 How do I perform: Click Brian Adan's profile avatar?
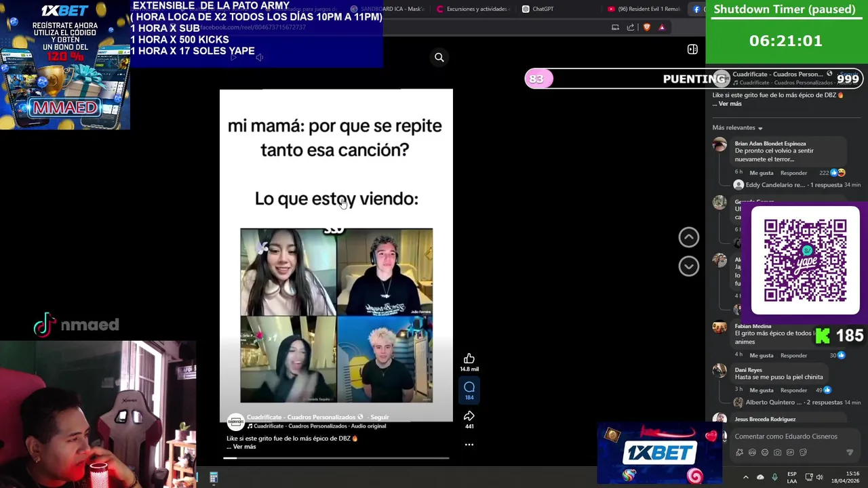[719, 144]
